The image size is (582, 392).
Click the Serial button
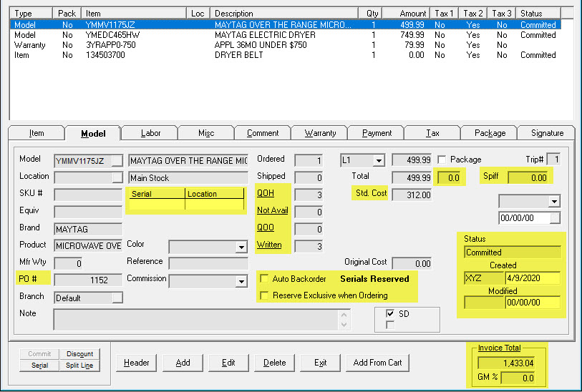(39, 366)
